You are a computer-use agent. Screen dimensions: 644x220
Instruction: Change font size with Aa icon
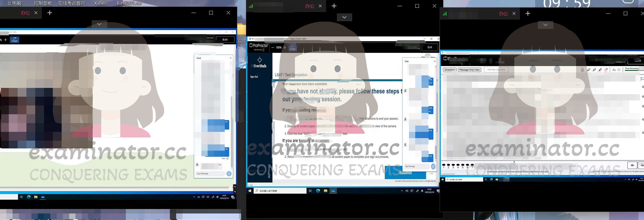pos(614,70)
